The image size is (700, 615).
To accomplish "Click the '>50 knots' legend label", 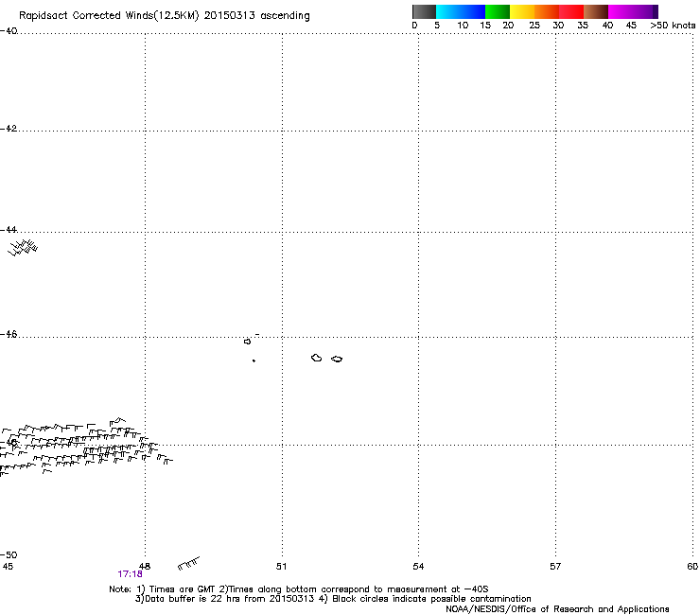I will pos(673,26).
